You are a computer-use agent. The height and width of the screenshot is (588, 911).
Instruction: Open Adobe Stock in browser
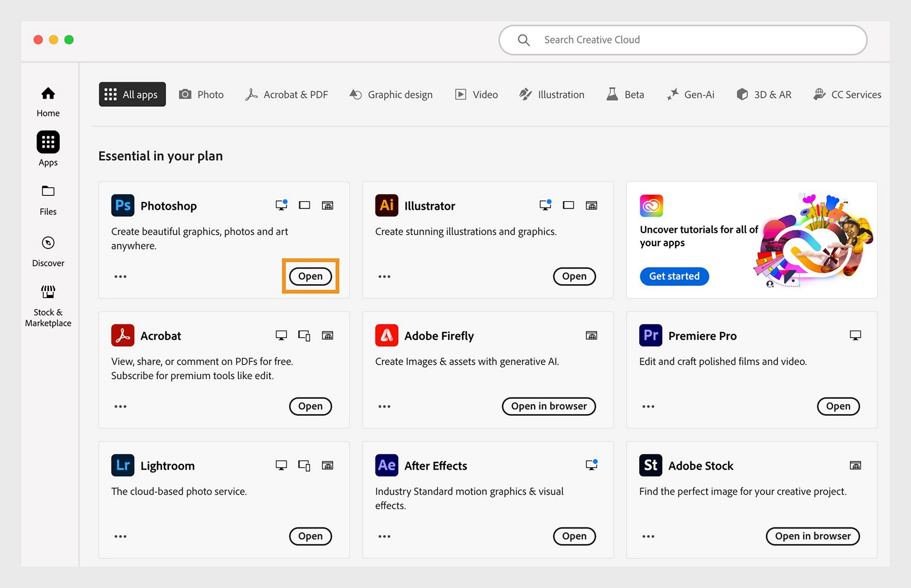point(813,536)
